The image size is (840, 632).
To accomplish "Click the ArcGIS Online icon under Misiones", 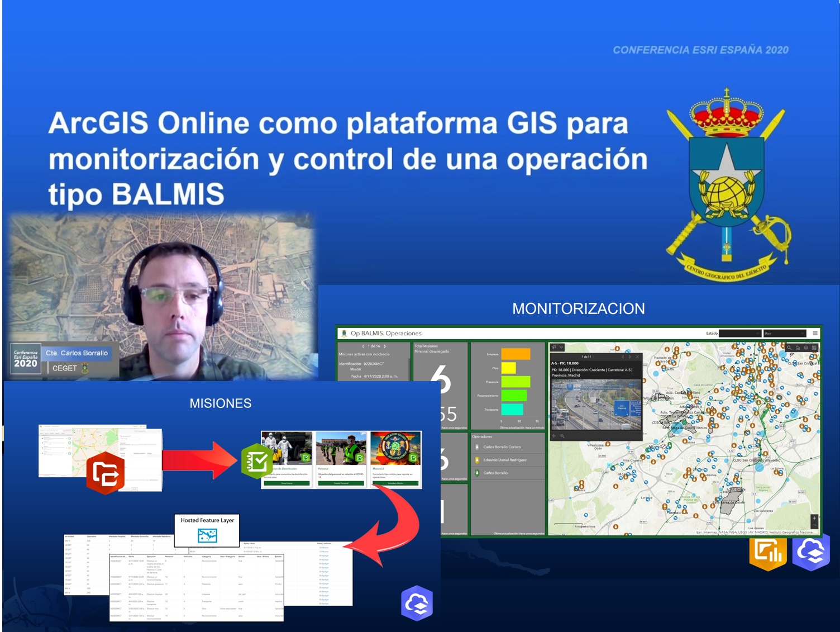I will [417, 604].
